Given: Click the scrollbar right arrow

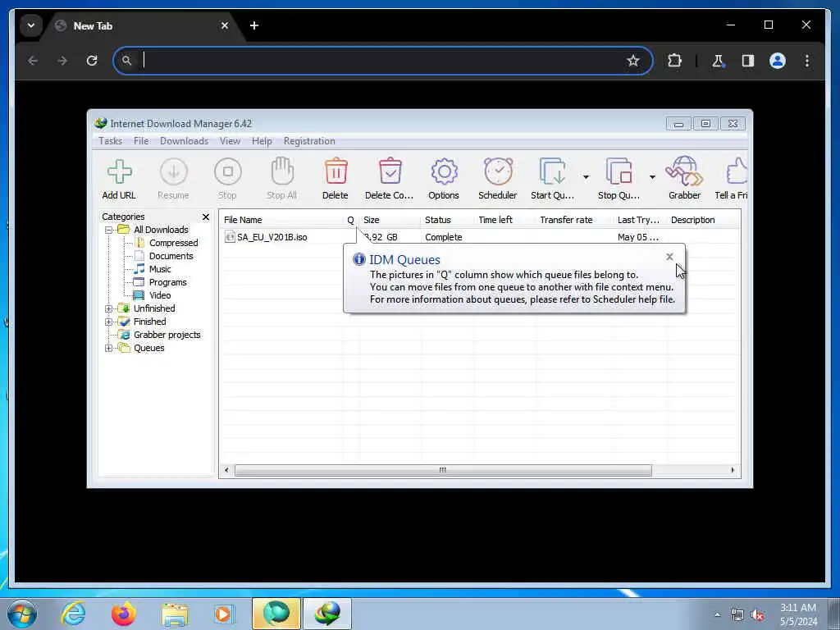Looking at the screenshot, I should (733, 470).
